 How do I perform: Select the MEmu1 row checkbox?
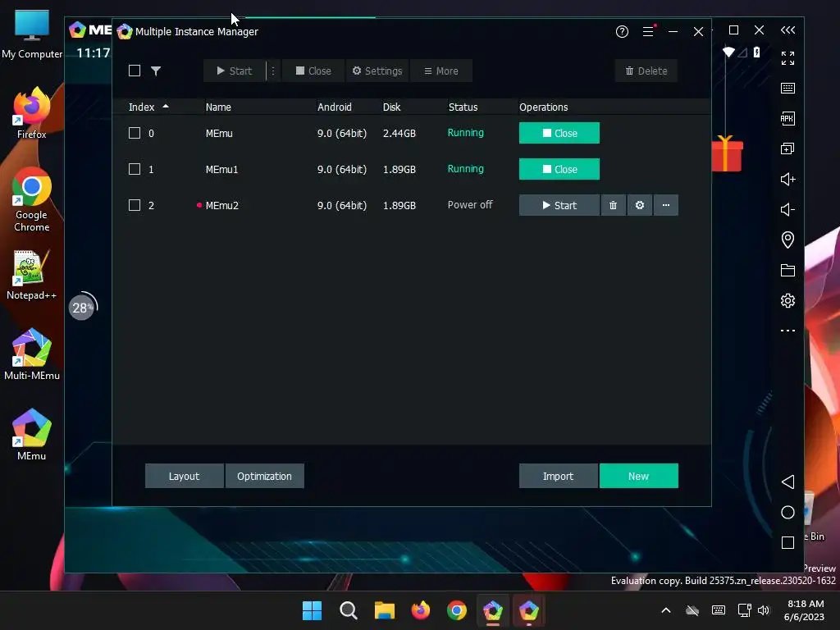[x=135, y=169]
